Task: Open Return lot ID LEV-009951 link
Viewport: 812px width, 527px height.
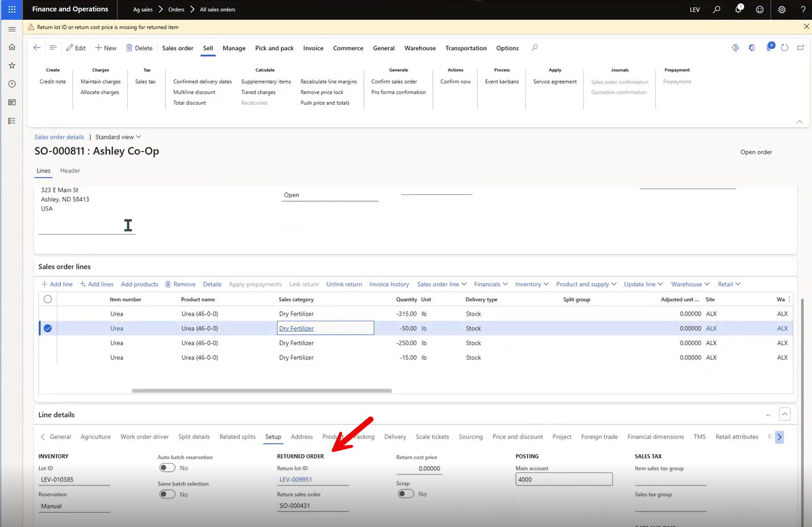Action: [x=296, y=480]
